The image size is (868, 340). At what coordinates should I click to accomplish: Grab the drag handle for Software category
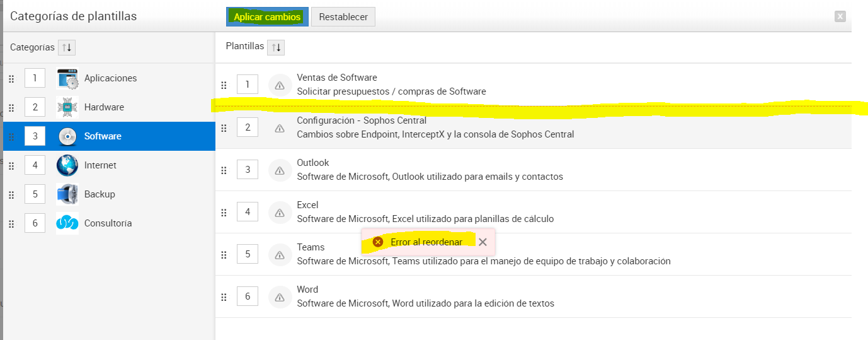pyautogui.click(x=11, y=137)
